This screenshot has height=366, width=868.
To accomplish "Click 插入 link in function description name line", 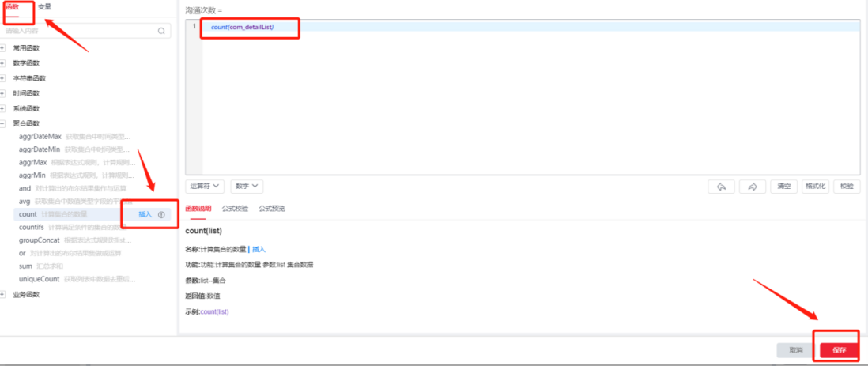I will 259,250.
